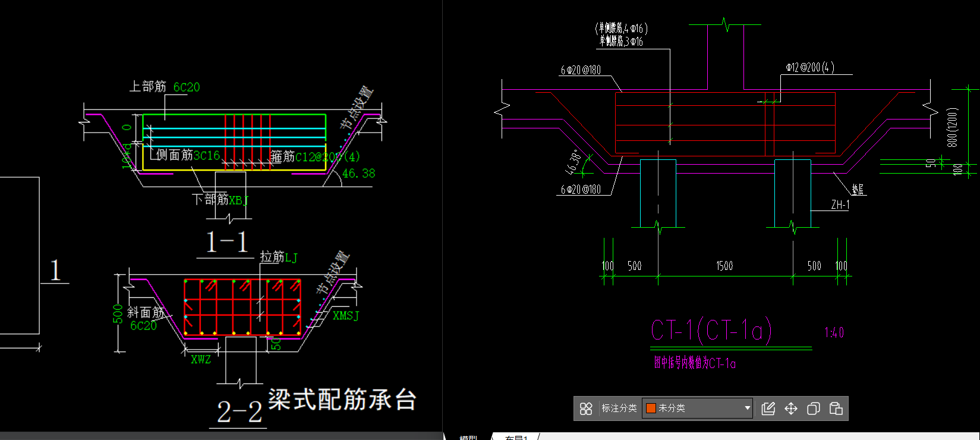Select the move (four-arrow) icon
The width and height of the screenshot is (980, 440).
click(791, 408)
